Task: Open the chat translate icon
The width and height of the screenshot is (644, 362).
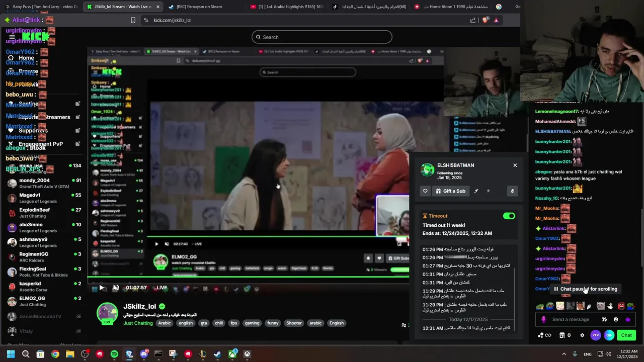Action: (x=604, y=319)
